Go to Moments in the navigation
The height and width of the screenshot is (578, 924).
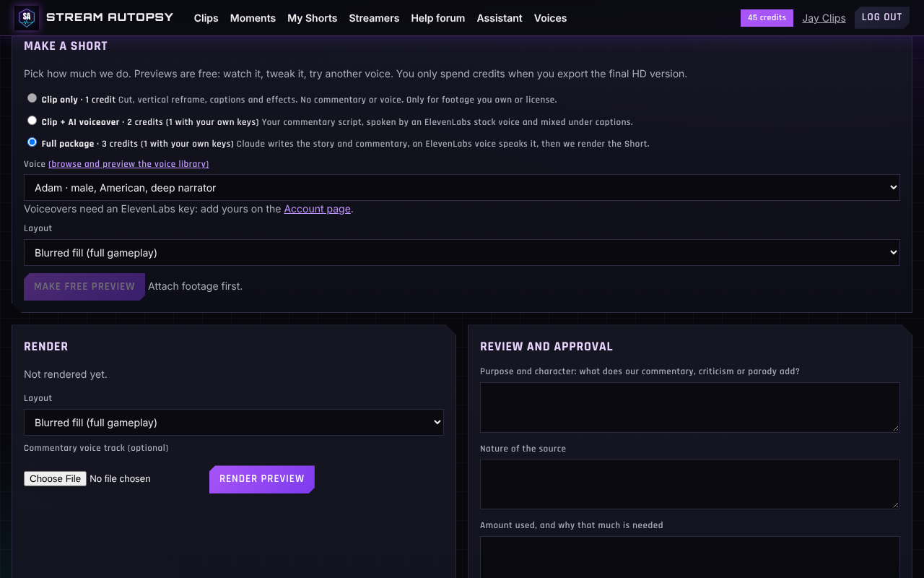pos(253,18)
